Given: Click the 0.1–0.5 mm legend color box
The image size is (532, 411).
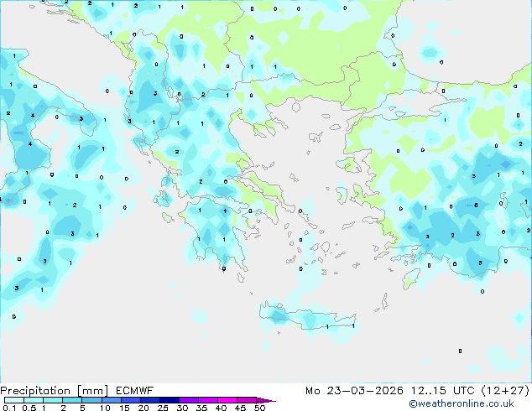Looking at the screenshot, I should (14, 400).
